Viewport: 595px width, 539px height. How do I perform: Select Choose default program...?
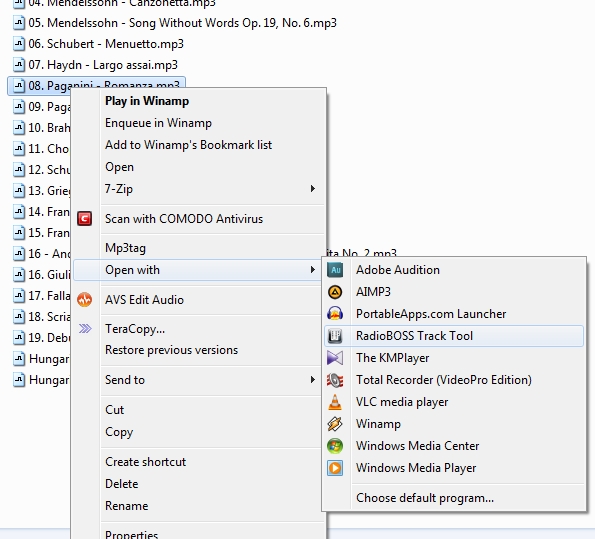click(425, 498)
